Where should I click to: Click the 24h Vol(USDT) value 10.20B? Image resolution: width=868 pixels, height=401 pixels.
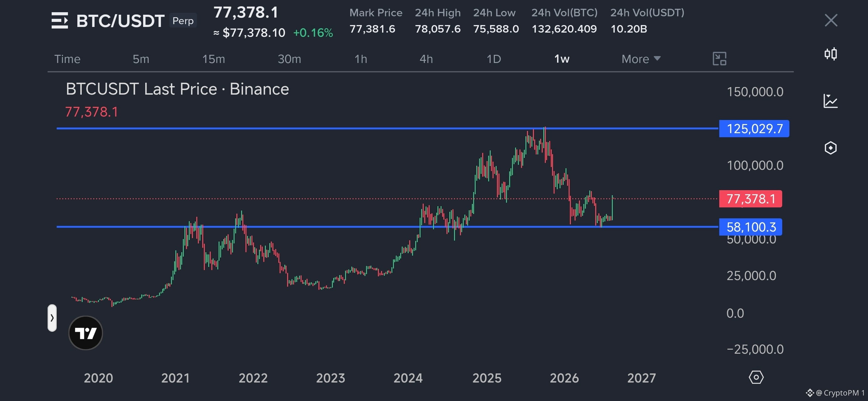click(629, 29)
